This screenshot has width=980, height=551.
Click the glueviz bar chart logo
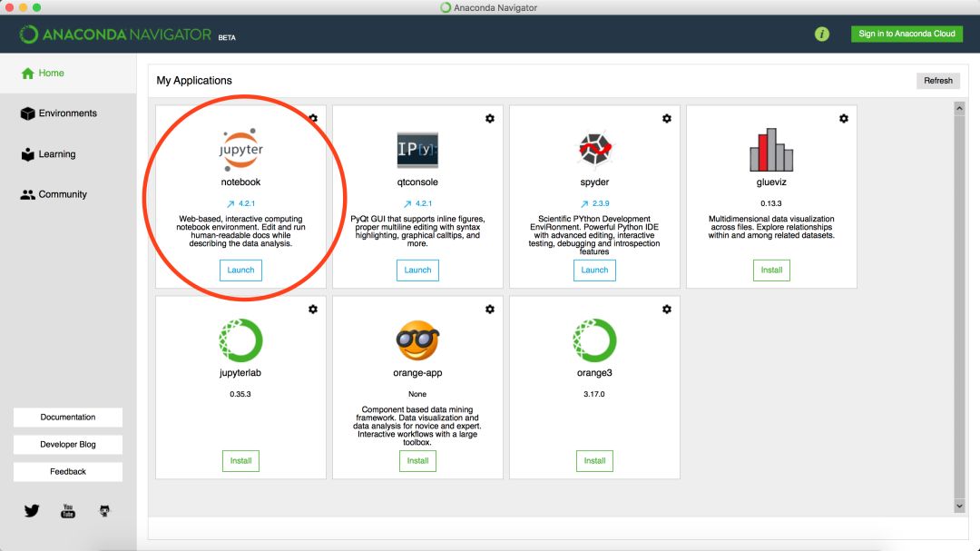[x=771, y=150]
